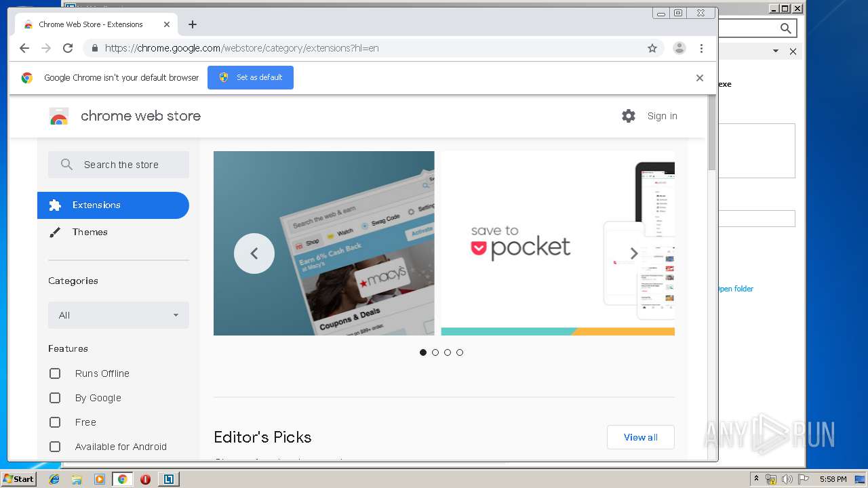Launch the media player from the taskbar
This screenshot has height=488, width=868.
coord(100,479)
